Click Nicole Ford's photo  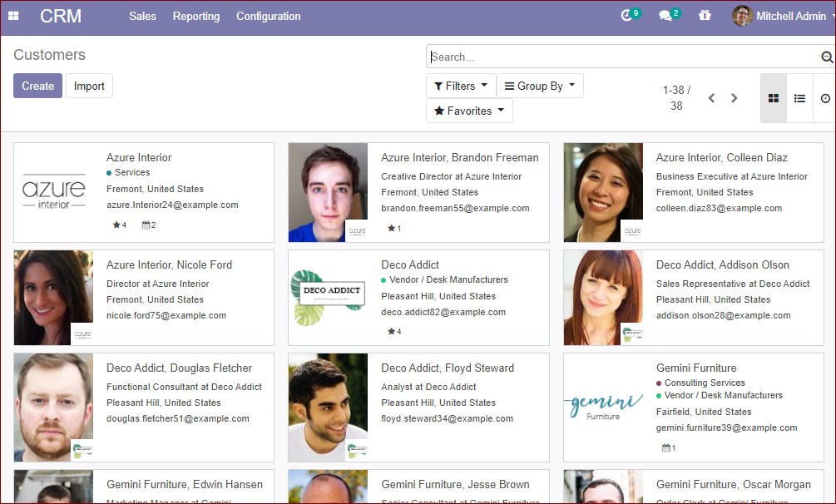(53, 298)
